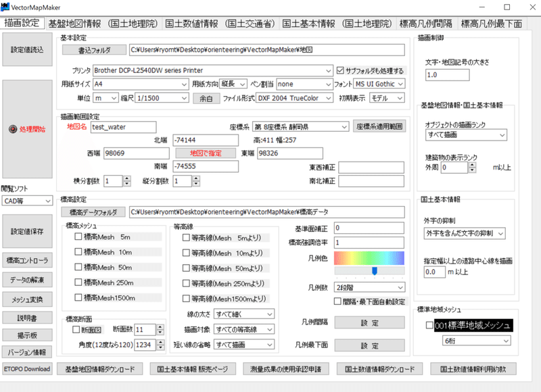The height and width of the screenshot is (392, 541).
Task: Switch to 標高凡例最下面 tab
Action: (492, 24)
